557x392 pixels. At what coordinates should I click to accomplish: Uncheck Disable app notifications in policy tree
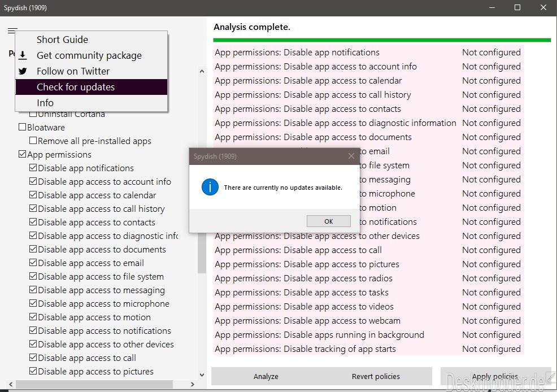coord(33,167)
